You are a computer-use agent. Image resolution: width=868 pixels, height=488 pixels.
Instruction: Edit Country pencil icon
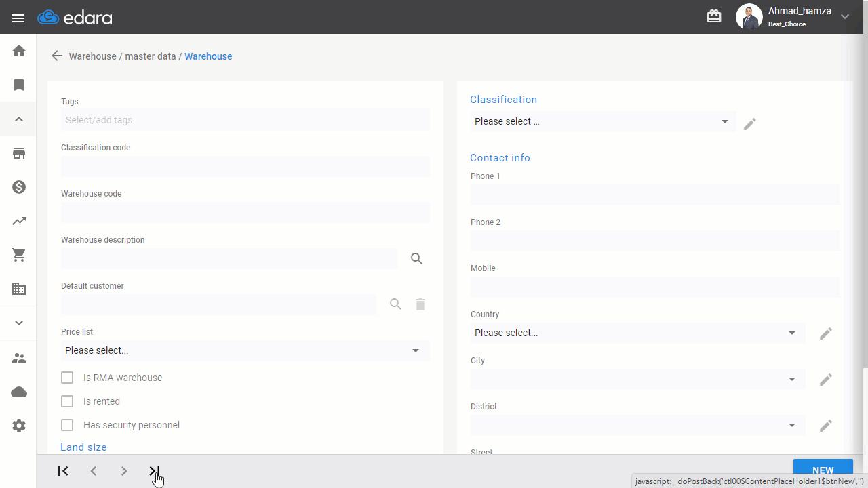tap(825, 333)
